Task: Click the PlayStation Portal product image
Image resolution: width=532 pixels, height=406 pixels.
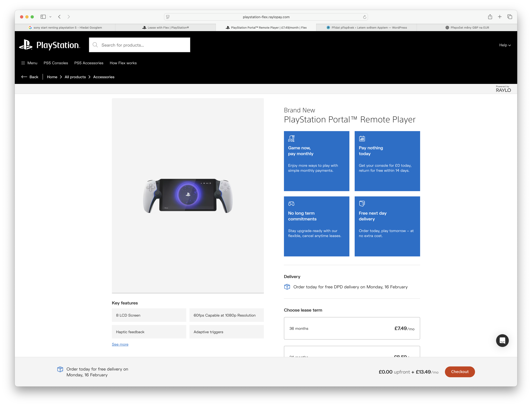Action: pyautogui.click(x=188, y=195)
